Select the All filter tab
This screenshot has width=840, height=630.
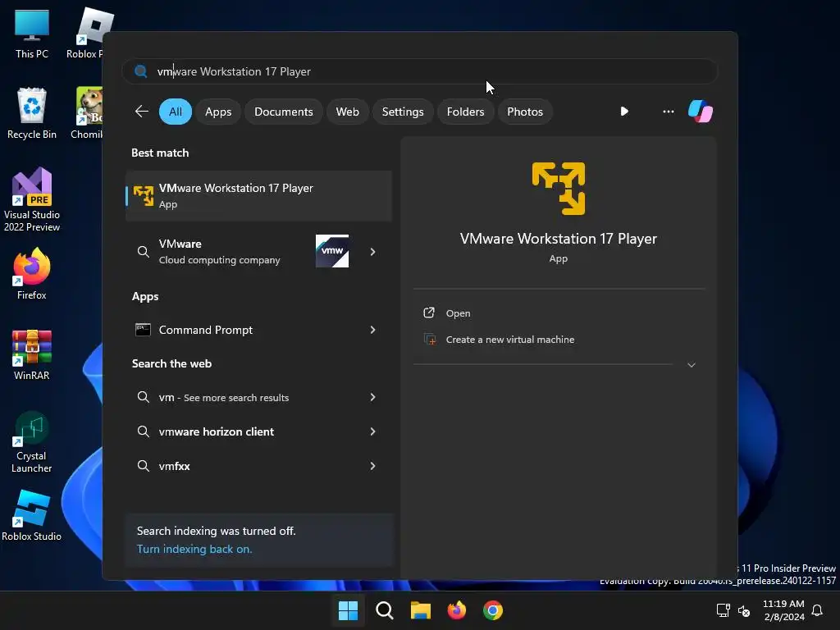click(x=176, y=112)
